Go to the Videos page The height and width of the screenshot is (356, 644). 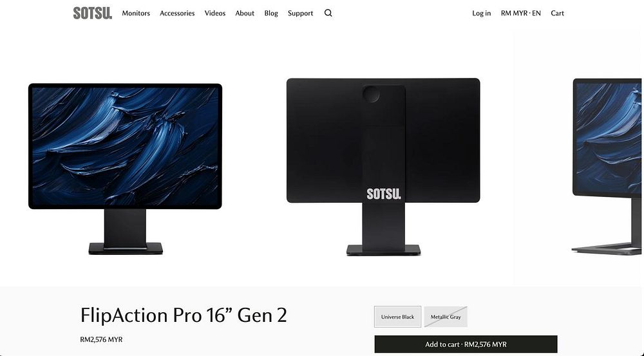[x=215, y=13]
